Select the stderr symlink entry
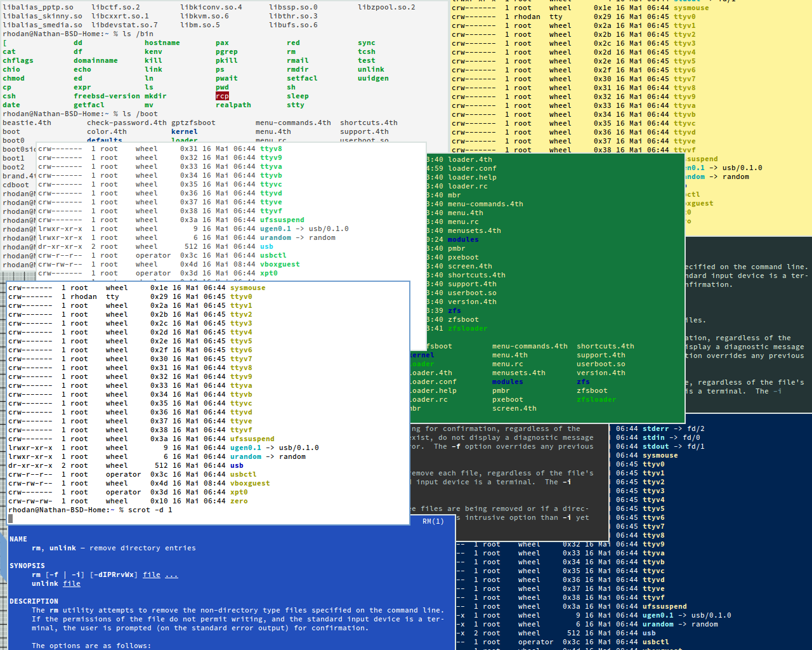812x650 pixels. point(655,429)
